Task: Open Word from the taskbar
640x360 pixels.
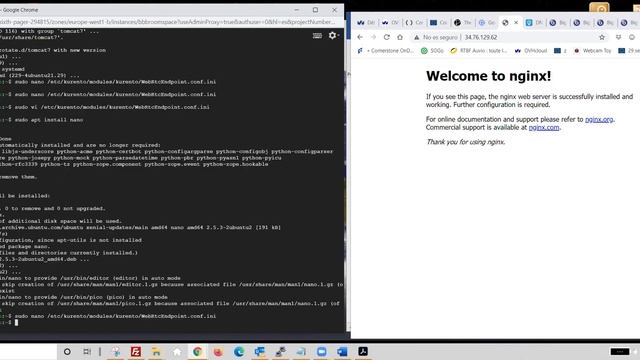Action: 342,351
